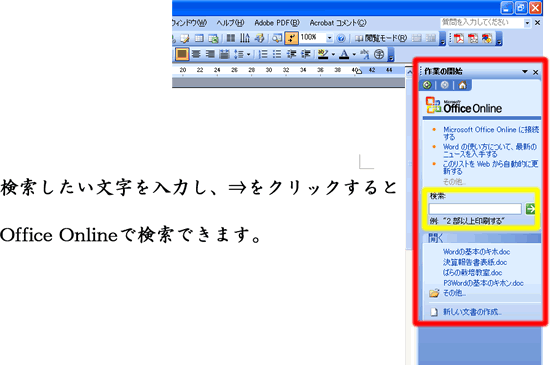Click the Convert to Adobe PDF icon
The width and height of the screenshot is (550, 365).
[459, 38]
